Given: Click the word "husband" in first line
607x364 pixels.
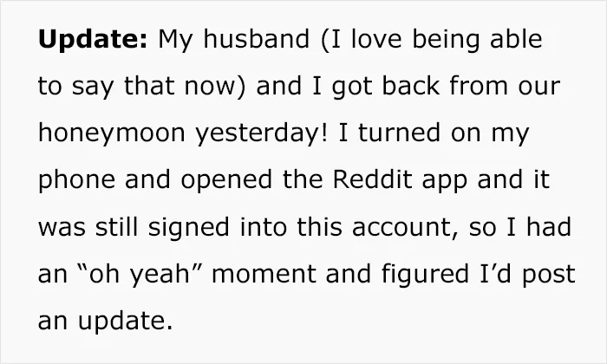Looking at the screenshot, I should pos(257,39).
